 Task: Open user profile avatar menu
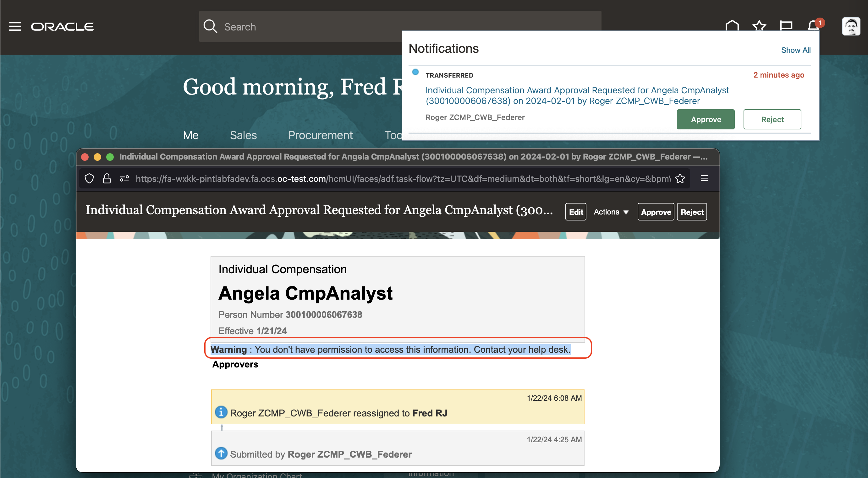pyautogui.click(x=851, y=26)
